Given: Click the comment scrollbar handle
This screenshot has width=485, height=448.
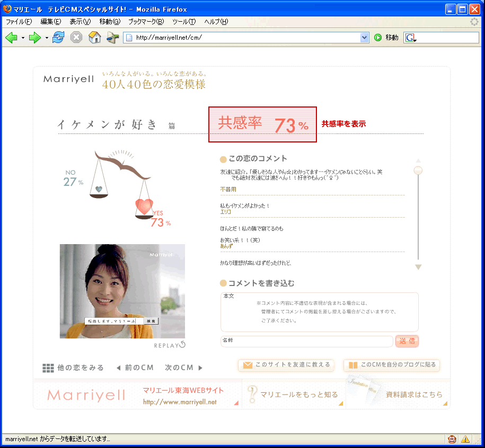Looking at the screenshot, I should tap(418, 170).
